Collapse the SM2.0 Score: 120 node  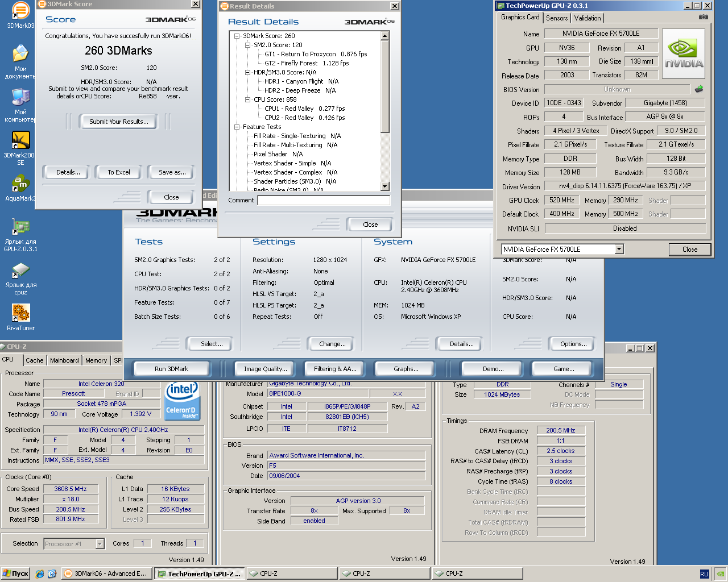248,45
